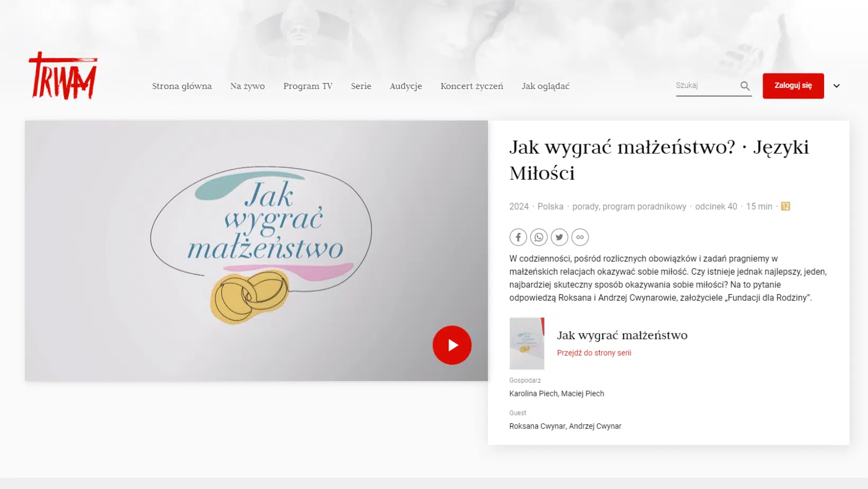868x489 pixels.
Task: Follow Przejdź do strony serii link
Action: click(594, 353)
